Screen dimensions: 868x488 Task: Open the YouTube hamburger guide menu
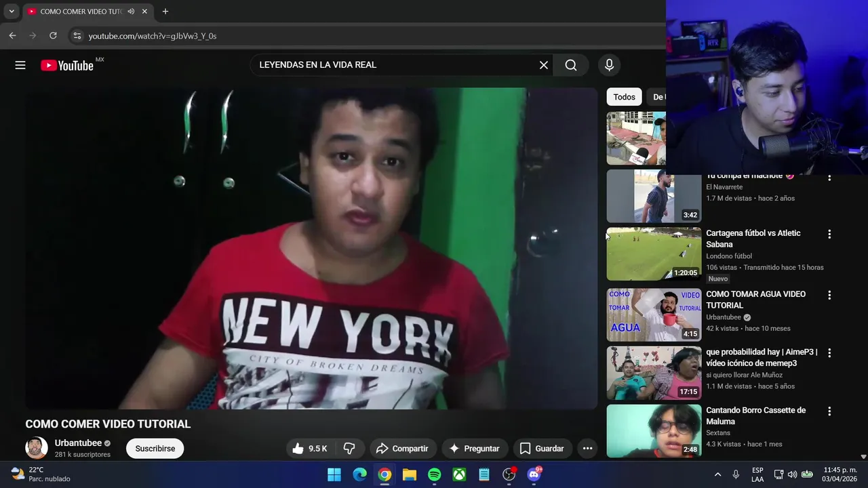(x=20, y=65)
